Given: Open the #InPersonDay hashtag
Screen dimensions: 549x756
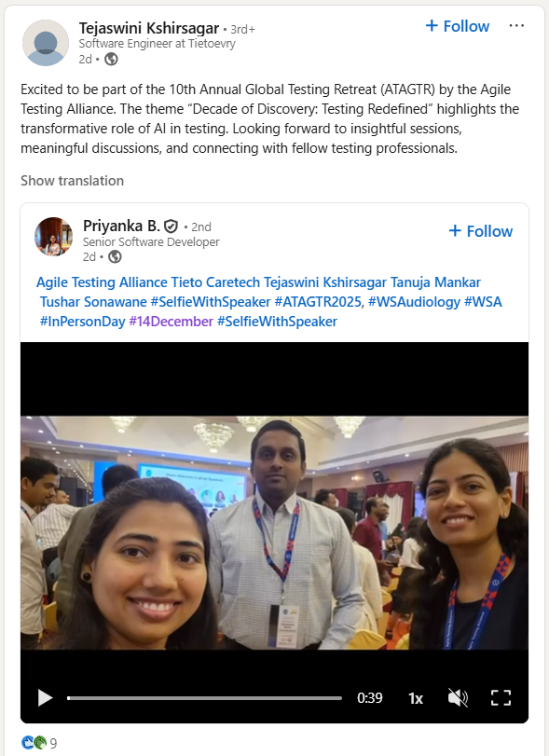Looking at the screenshot, I should click(x=82, y=322).
